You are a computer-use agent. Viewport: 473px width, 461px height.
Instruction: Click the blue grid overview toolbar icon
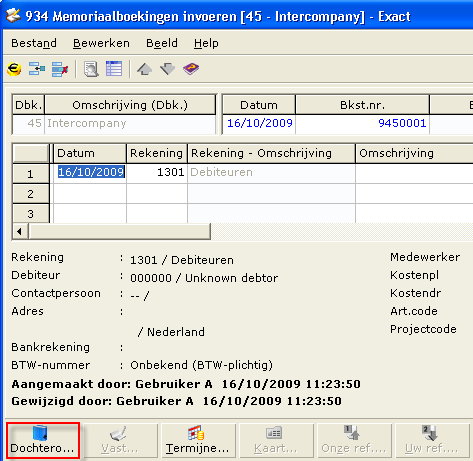pos(114,69)
